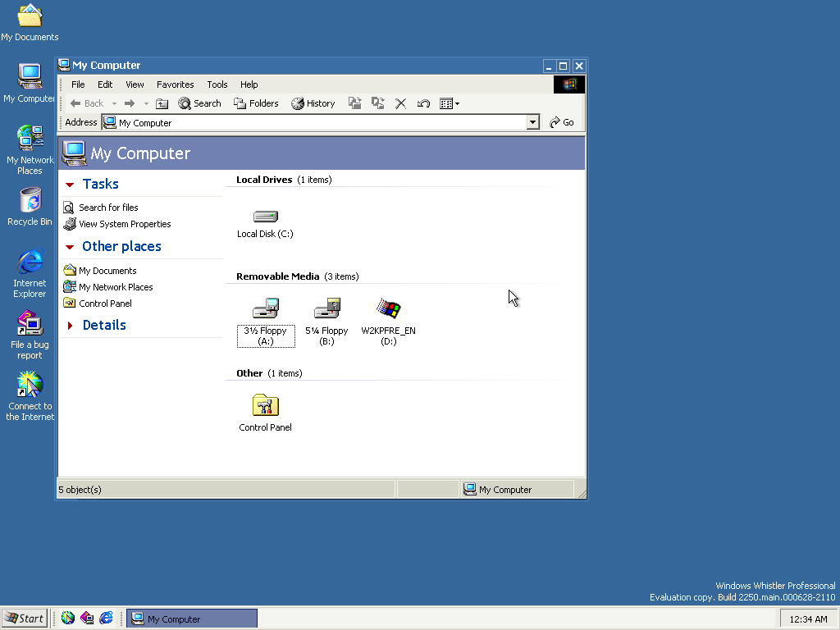Open the Local Disk (C:) drive icon
The width and height of the screenshot is (840, 630).
click(265, 217)
